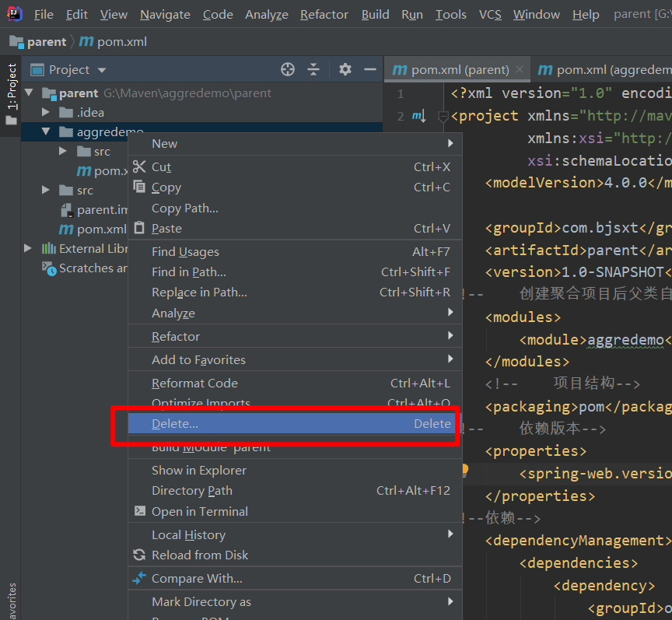The image size is (672, 620).
Task: Click the Reload from Disk refresh icon
Action: pyautogui.click(x=139, y=555)
